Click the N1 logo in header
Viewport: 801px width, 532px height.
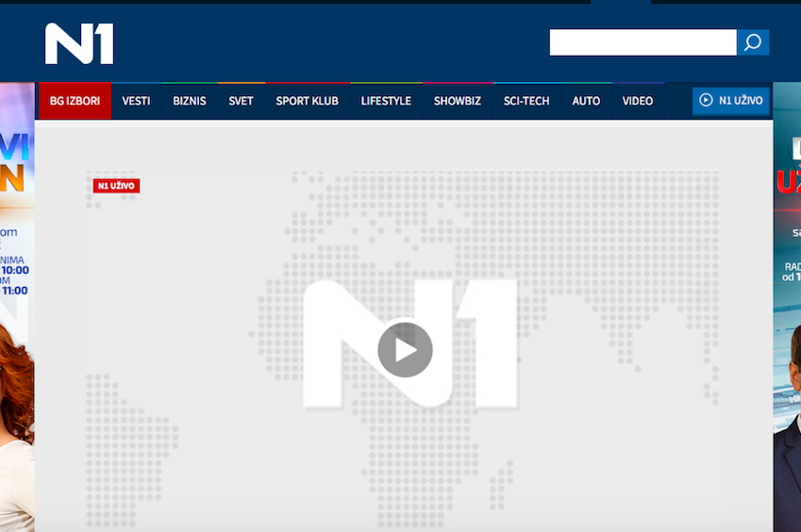tap(79, 44)
